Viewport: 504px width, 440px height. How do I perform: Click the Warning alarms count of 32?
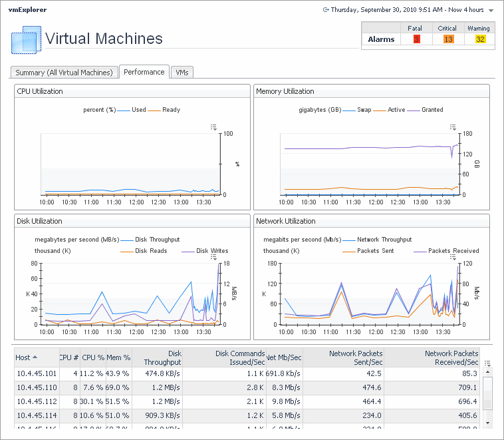pyautogui.click(x=480, y=39)
